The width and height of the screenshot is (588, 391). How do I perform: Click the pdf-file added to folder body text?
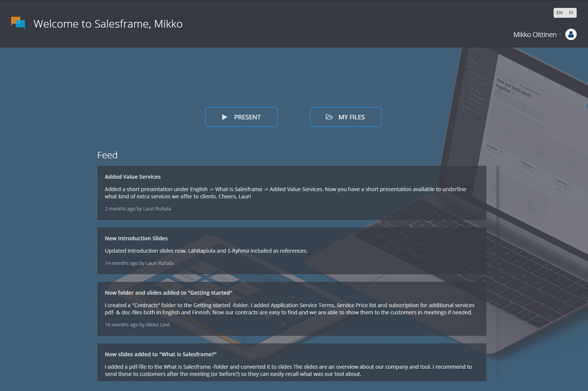(x=288, y=370)
